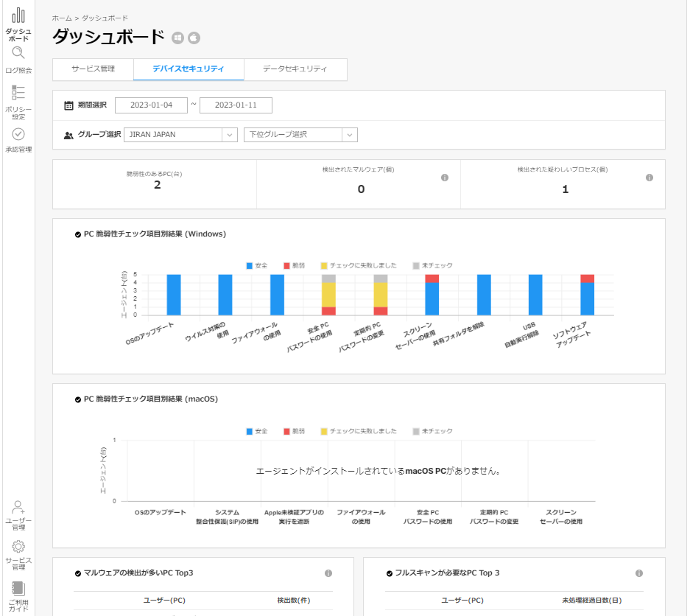Click info icon on フルスキャンが必要なPC panel
690x616 pixels.
pos(638,573)
